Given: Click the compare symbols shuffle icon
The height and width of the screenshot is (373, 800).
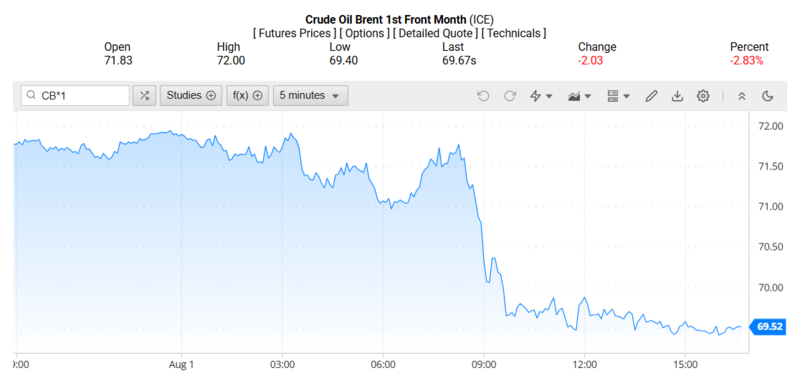Looking at the screenshot, I should pyautogui.click(x=144, y=95).
